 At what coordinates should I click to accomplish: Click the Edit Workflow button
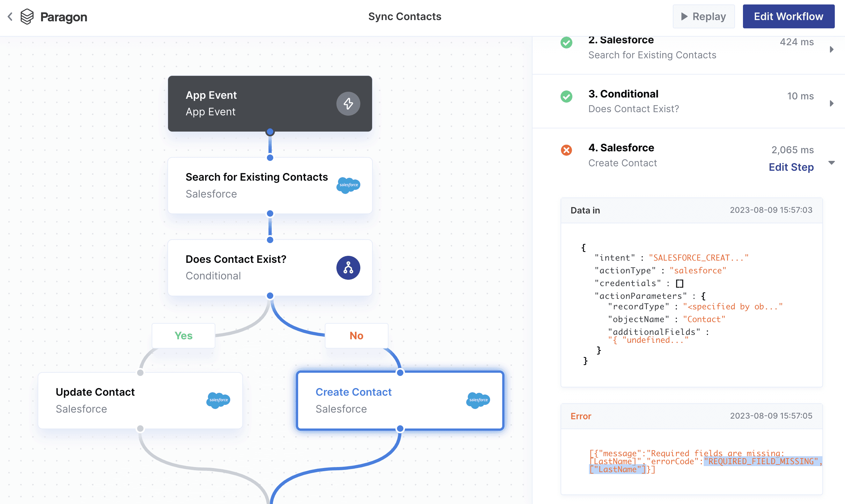[x=788, y=16]
